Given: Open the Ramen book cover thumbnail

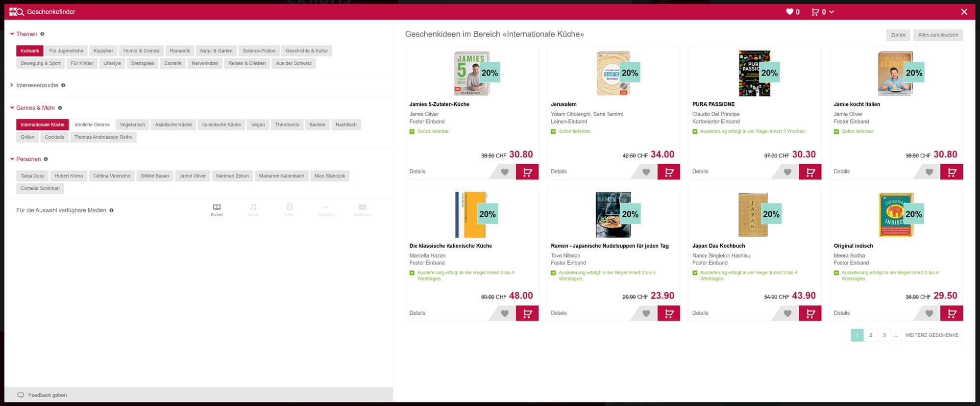Looking at the screenshot, I should pos(613,215).
